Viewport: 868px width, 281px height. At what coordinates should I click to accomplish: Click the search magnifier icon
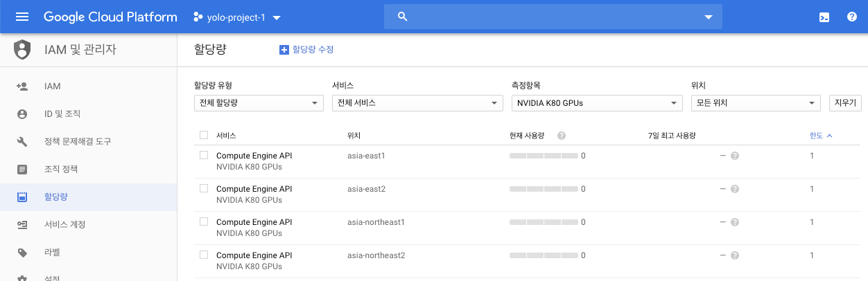pyautogui.click(x=403, y=17)
